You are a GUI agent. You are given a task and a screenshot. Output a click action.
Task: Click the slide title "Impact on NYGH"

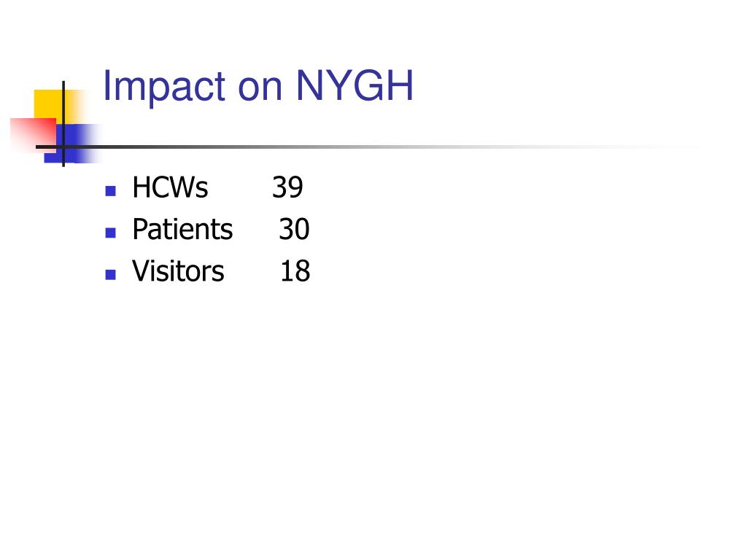(x=258, y=86)
